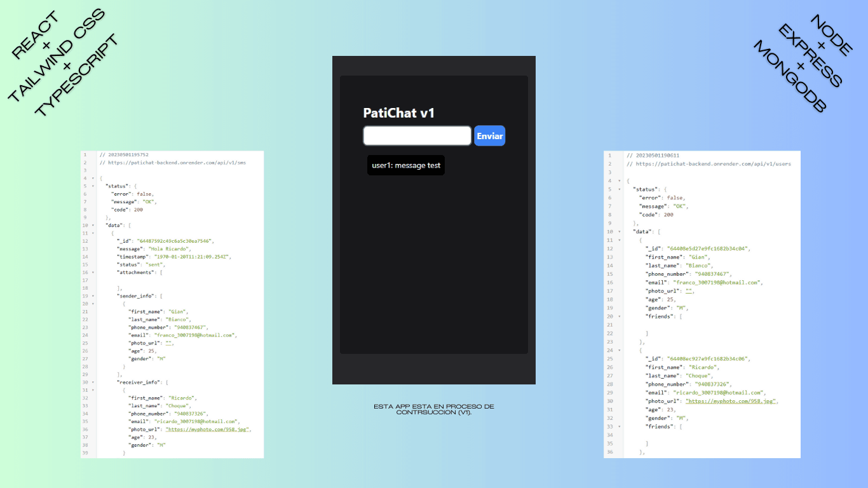Open the myphoto.com link in receiver_info

pos(207,430)
